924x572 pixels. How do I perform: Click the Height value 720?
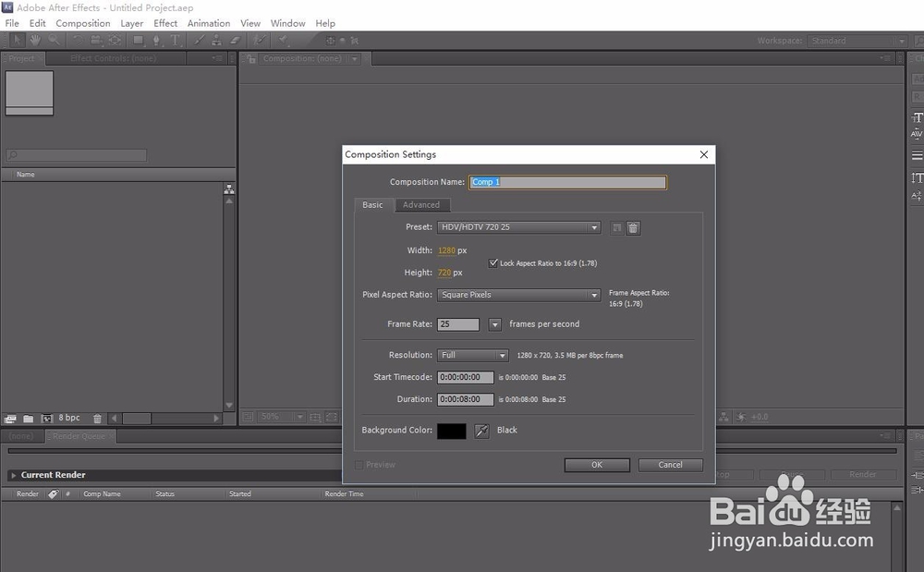pos(444,273)
